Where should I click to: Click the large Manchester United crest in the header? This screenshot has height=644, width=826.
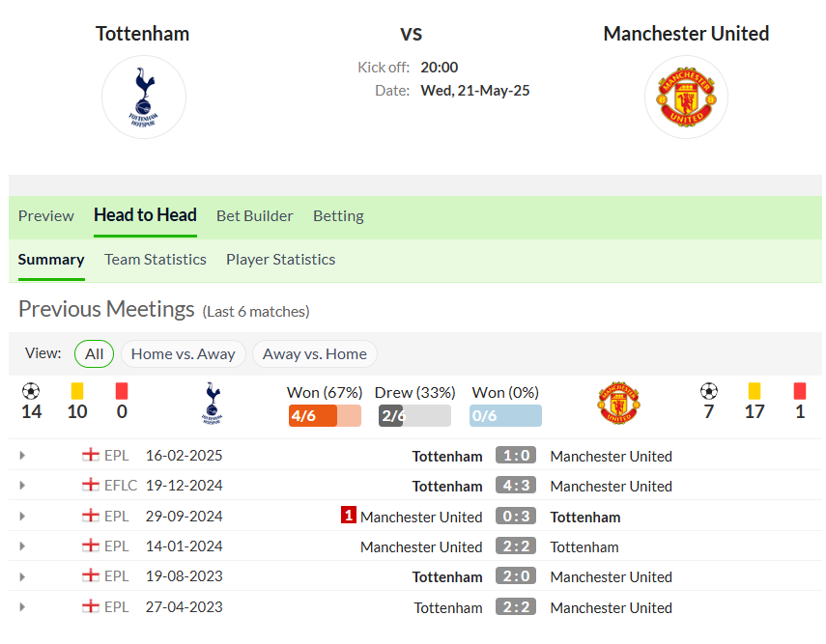[x=687, y=98]
